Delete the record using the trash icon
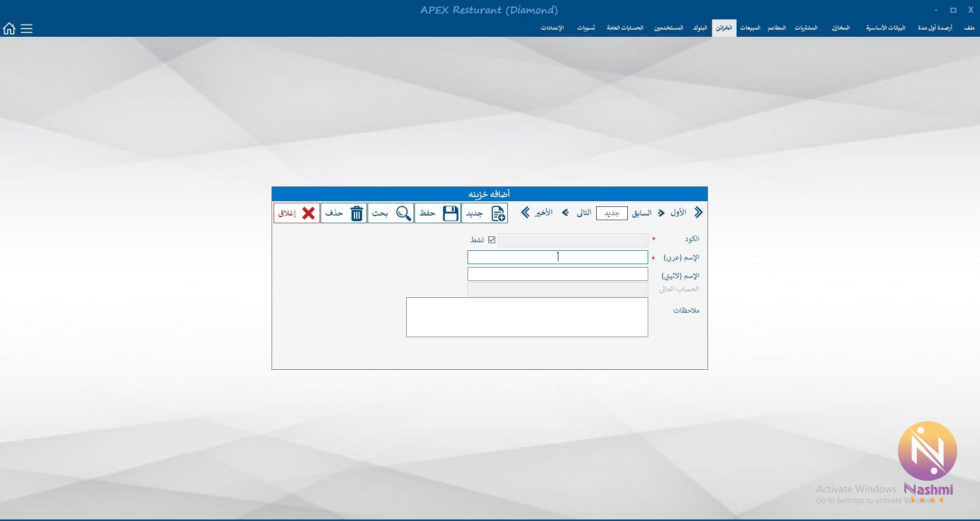The height and width of the screenshot is (521, 980). click(x=356, y=213)
